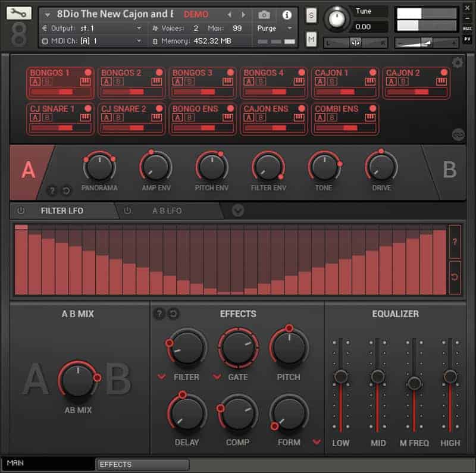Click the LOW equalizer slider handle
This screenshot has width=476, height=473.
click(340, 377)
